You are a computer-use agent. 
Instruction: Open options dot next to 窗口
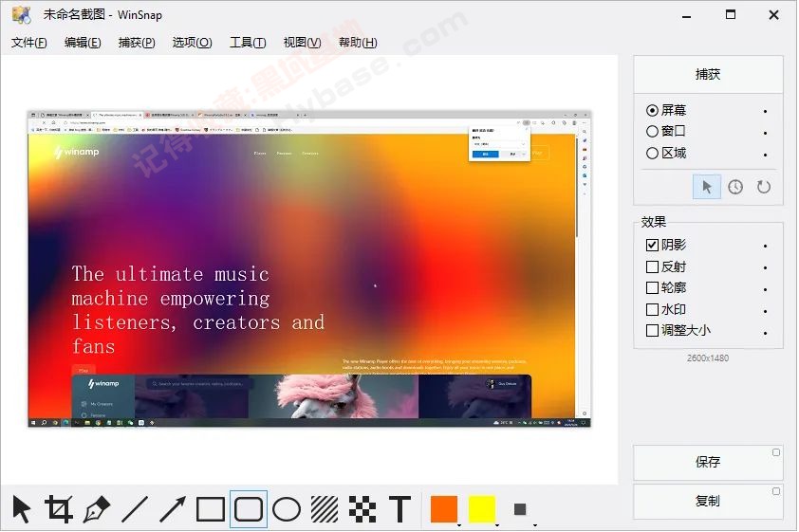[766, 133]
